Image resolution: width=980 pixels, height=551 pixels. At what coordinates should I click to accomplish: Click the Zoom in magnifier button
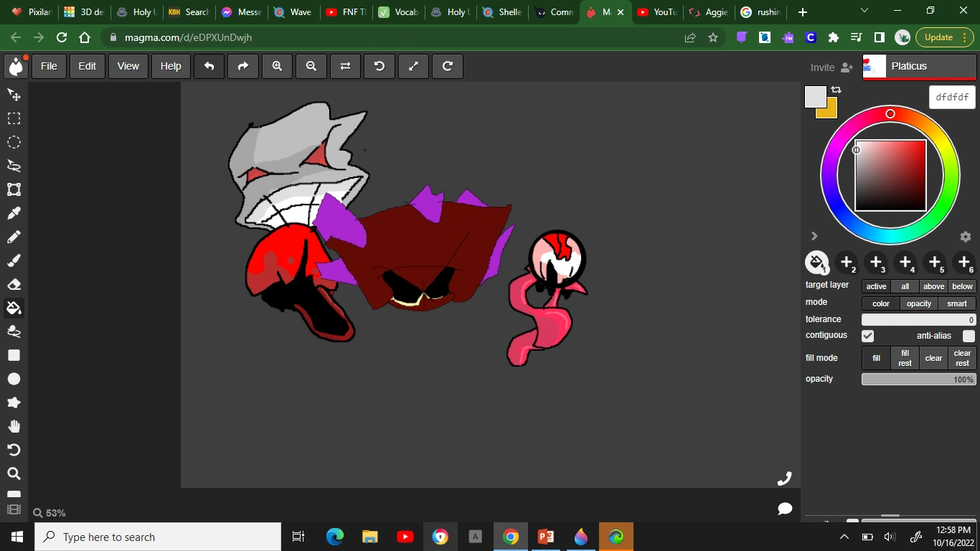(277, 66)
